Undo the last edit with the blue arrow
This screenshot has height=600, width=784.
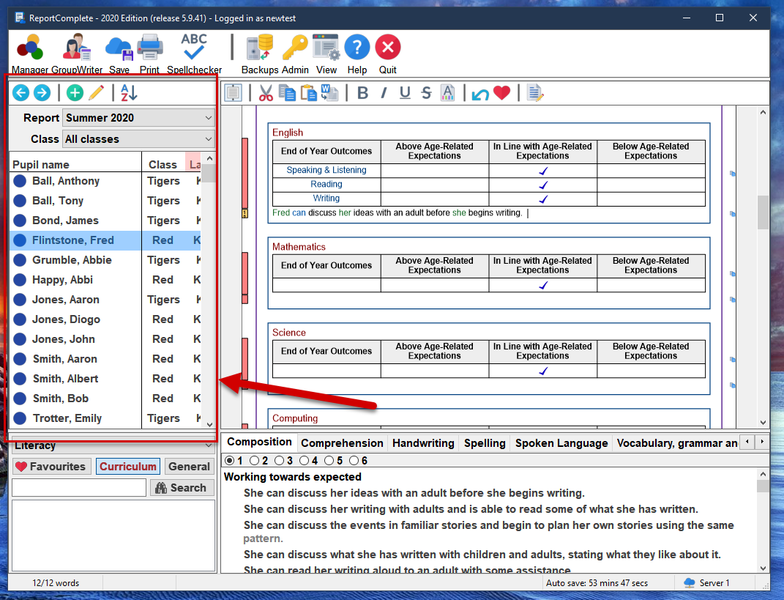click(480, 94)
